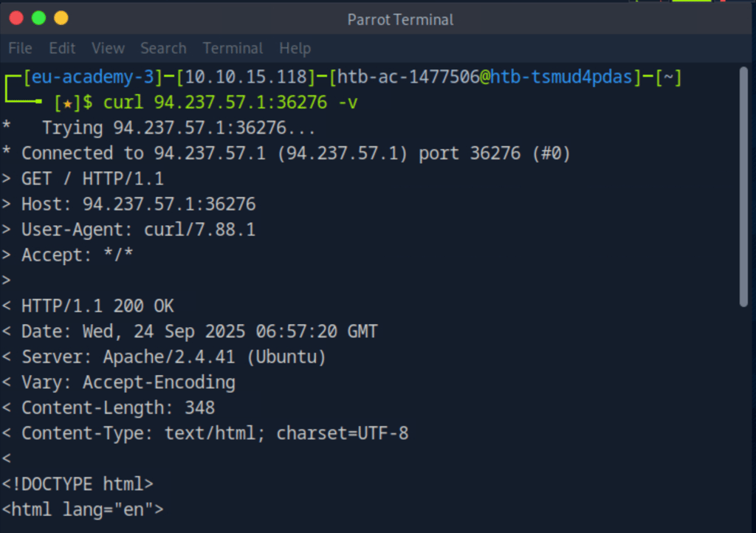
Task: Open the Edit menu
Action: 62,48
